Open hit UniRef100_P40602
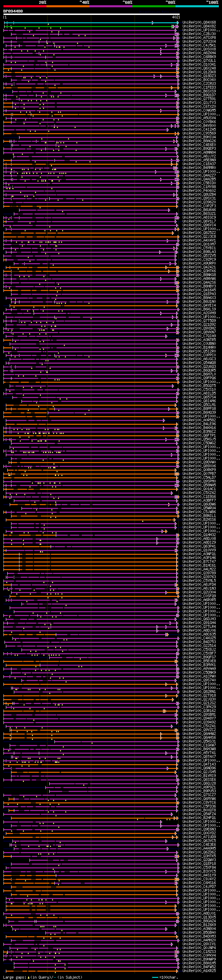 click(x=199, y=191)
